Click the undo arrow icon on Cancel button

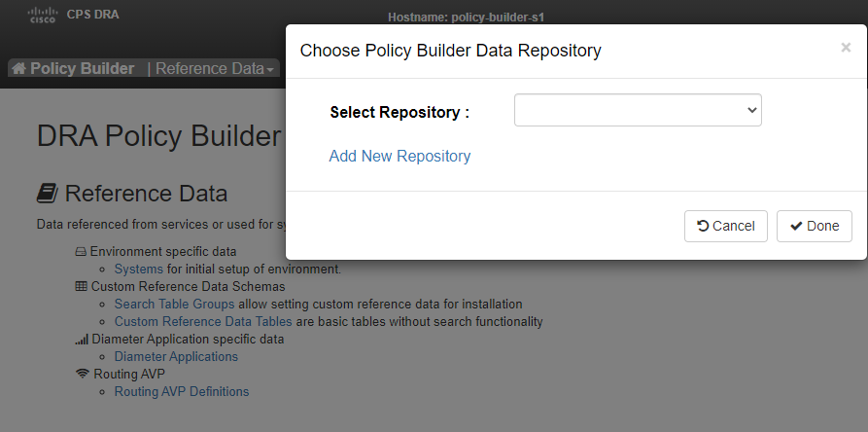[703, 226]
